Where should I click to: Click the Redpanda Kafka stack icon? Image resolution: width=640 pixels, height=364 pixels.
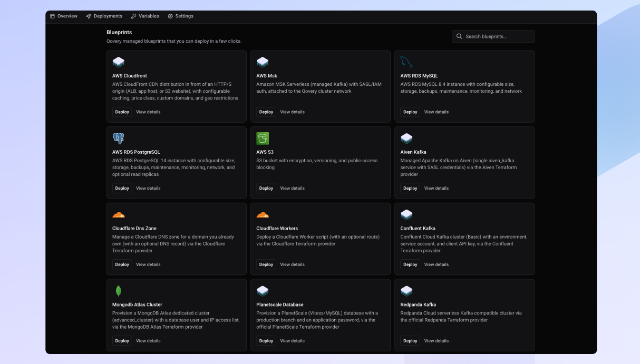pos(406,291)
